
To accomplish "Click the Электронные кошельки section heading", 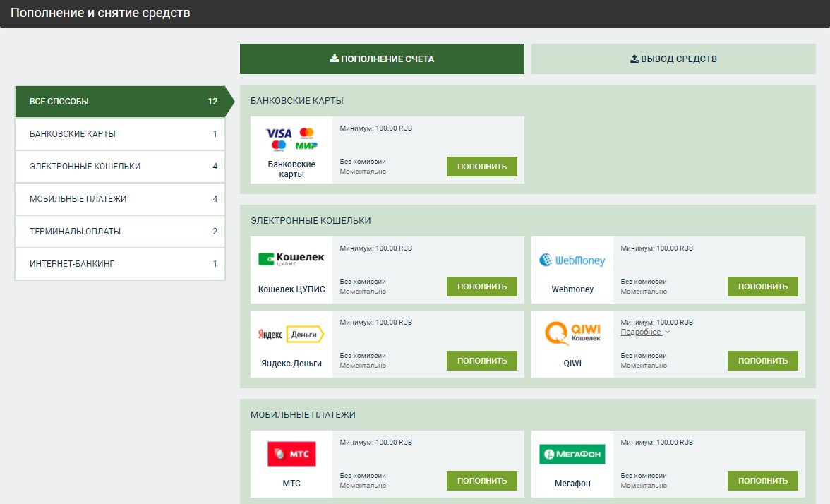I will (x=311, y=221).
